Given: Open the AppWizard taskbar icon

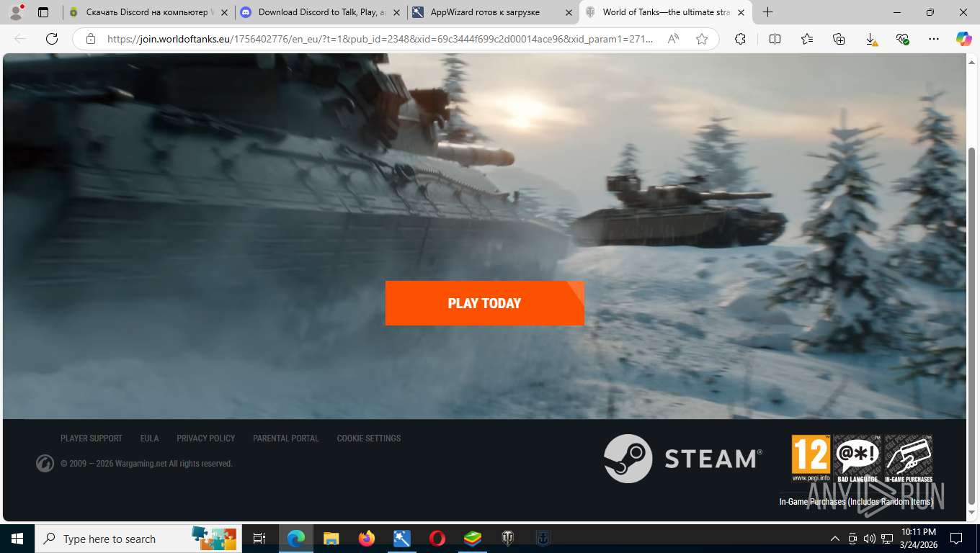Looking at the screenshot, I should tap(401, 539).
